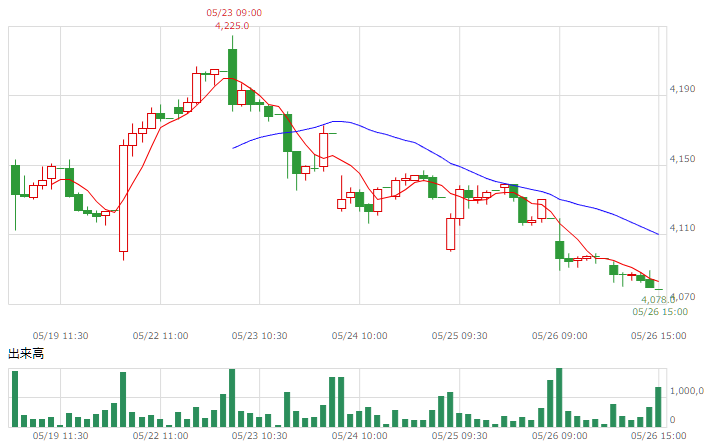
Task: Click gray 05/26 15:00 under the price chart
Action: 659,336
